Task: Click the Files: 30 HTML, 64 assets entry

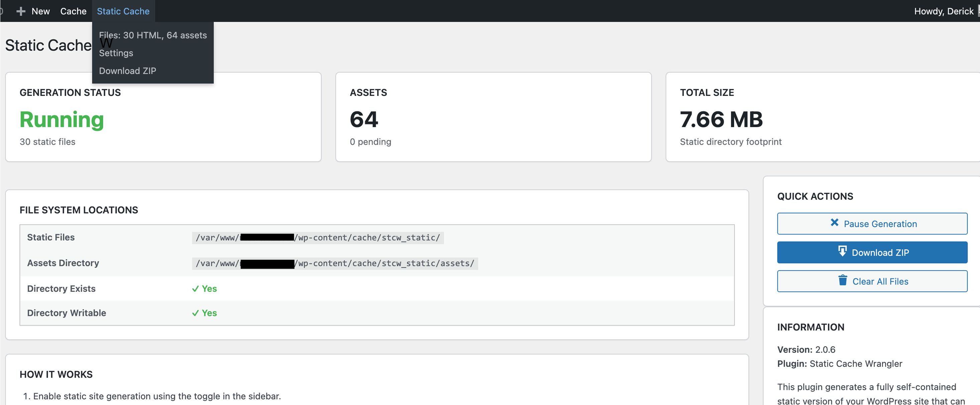Action: point(153,35)
